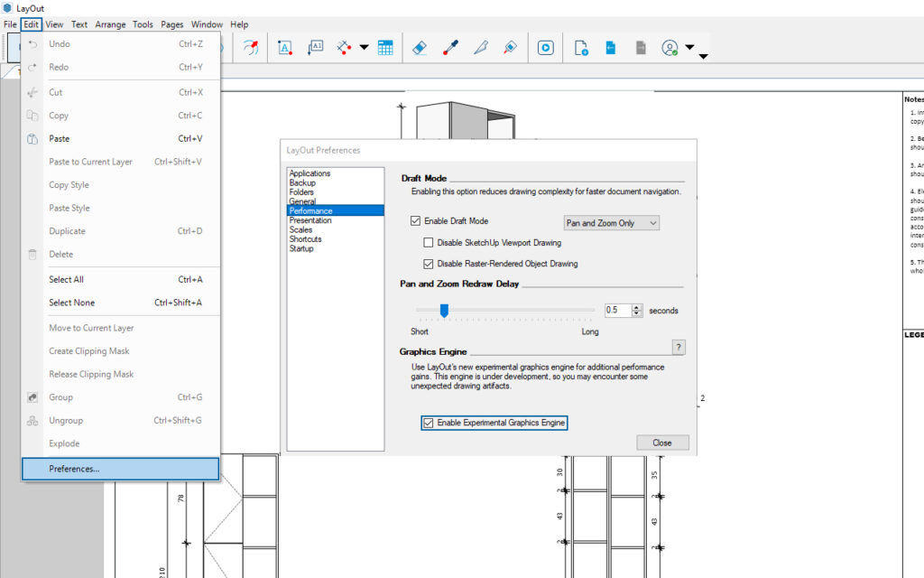Start presentation with the play icon

(x=545, y=48)
